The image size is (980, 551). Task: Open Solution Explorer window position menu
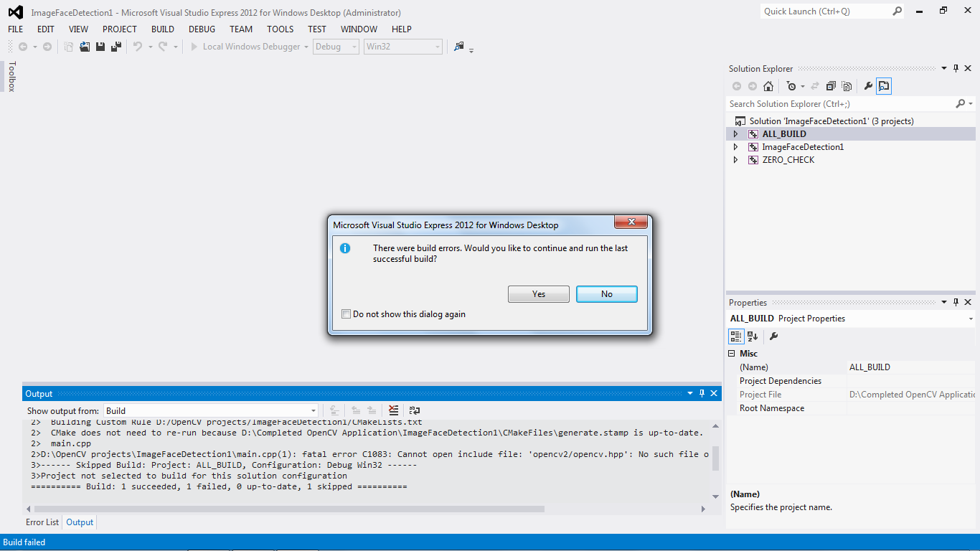[x=944, y=69]
